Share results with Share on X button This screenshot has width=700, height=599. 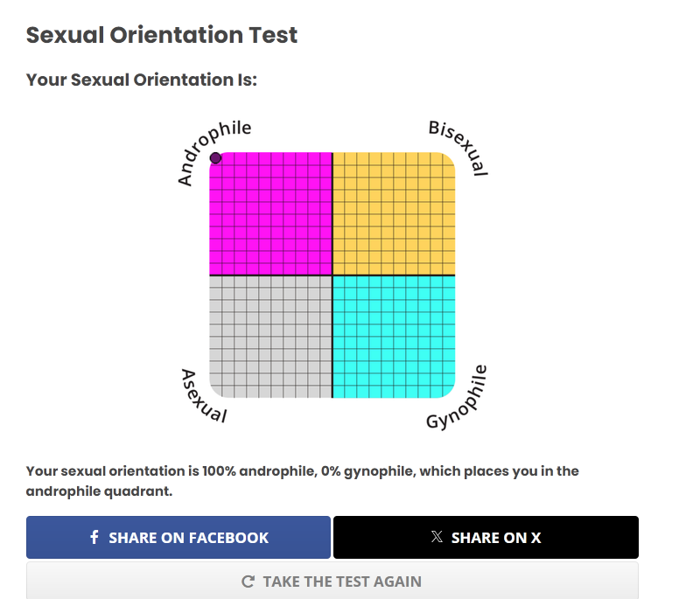pos(486,538)
